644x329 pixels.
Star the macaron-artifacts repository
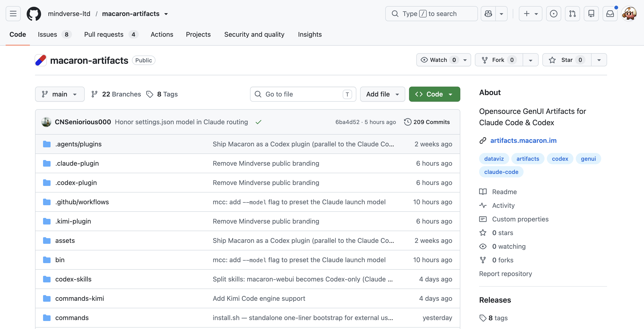[567, 60]
